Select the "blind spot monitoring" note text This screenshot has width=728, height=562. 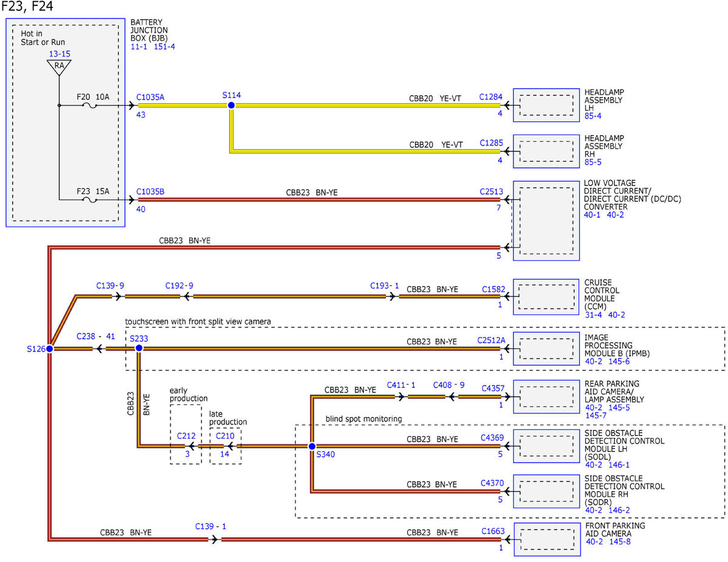(x=363, y=419)
